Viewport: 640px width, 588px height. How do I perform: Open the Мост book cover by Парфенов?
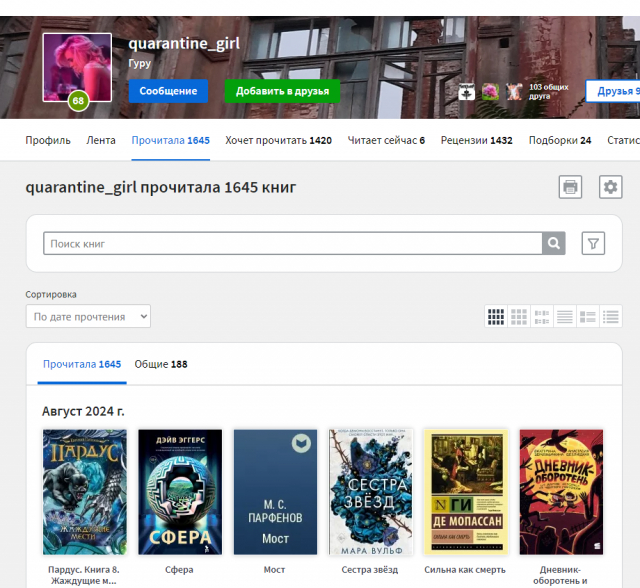tap(276, 492)
